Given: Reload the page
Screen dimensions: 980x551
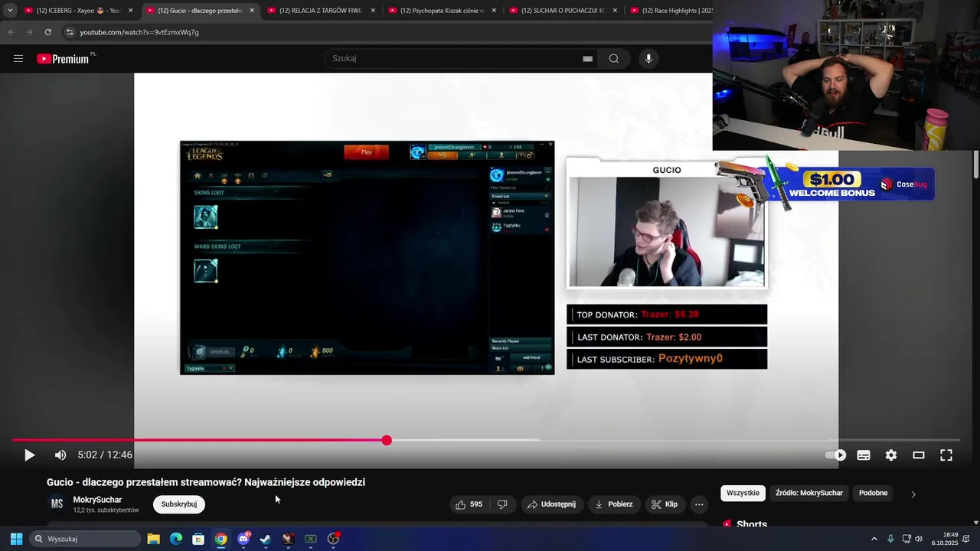Looking at the screenshot, I should point(47,32).
